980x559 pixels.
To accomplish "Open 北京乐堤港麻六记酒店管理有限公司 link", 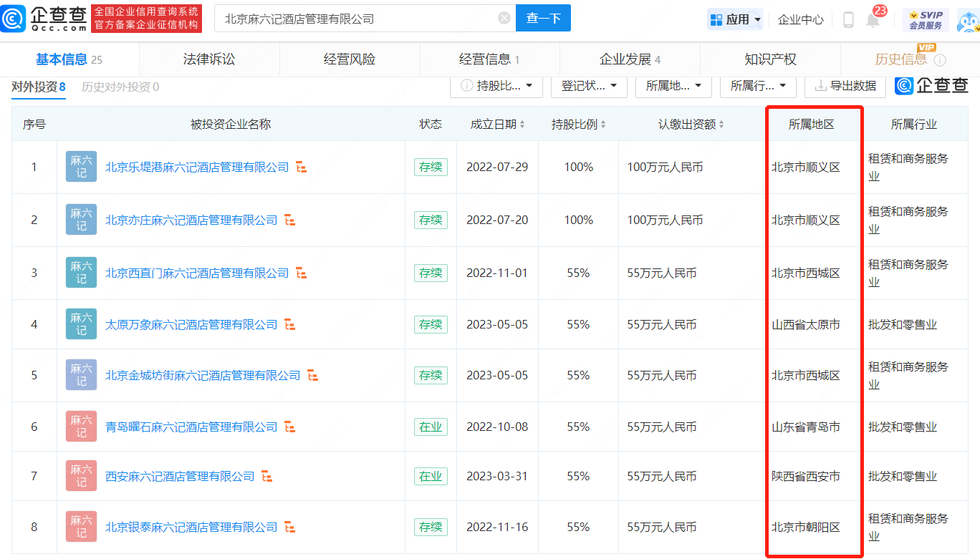I will [197, 167].
